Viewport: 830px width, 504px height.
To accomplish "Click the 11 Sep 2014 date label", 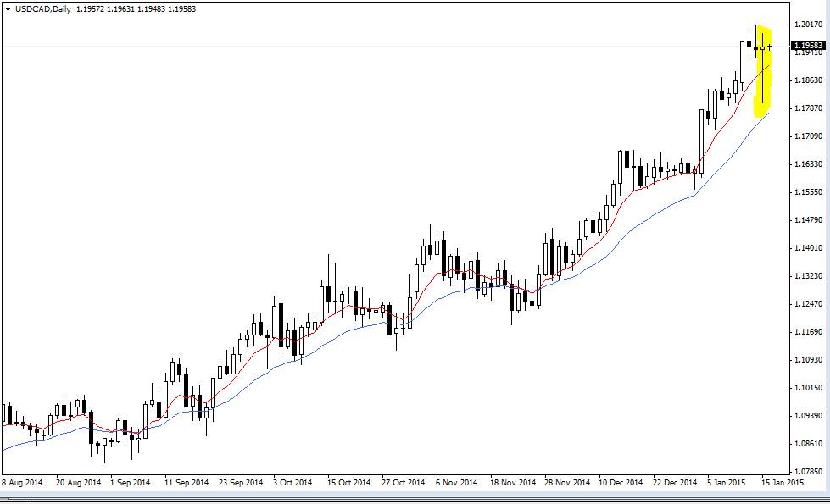I will (187, 482).
